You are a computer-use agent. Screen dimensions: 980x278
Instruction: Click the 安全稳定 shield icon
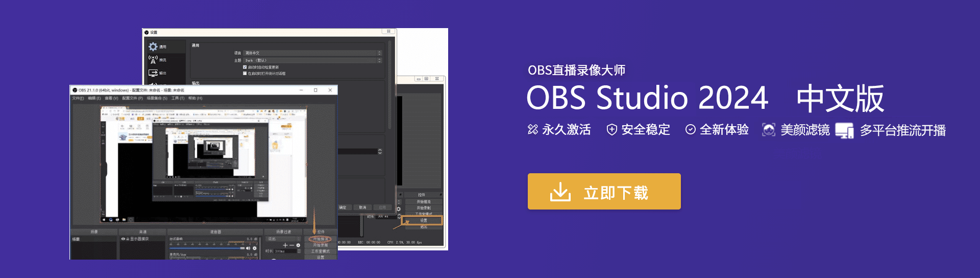611,130
